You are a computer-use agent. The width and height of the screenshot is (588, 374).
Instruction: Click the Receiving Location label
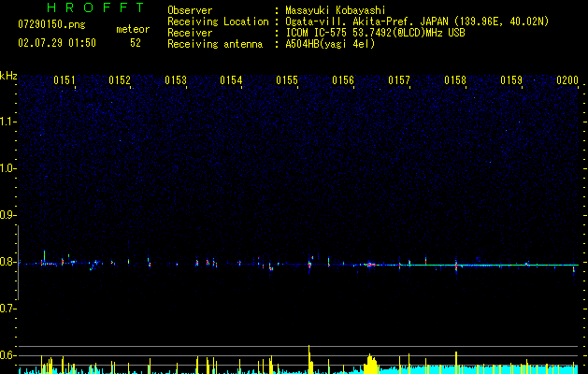tap(218, 22)
